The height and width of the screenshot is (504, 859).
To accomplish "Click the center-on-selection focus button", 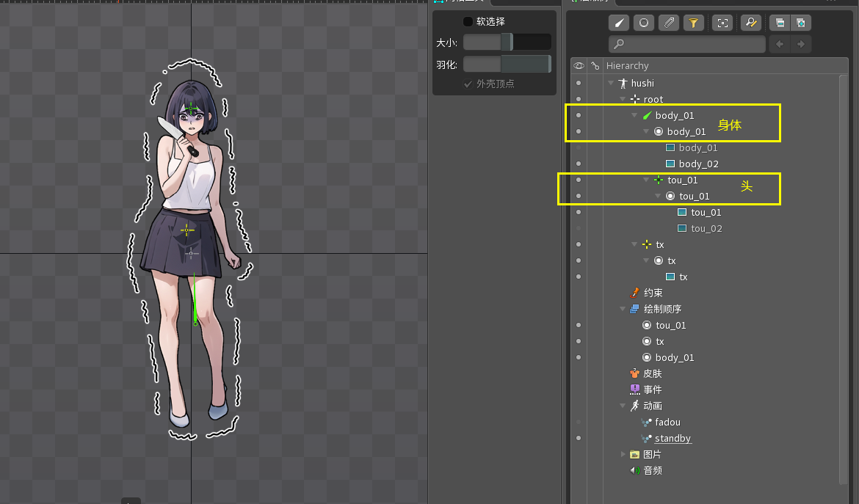I will pos(723,23).
